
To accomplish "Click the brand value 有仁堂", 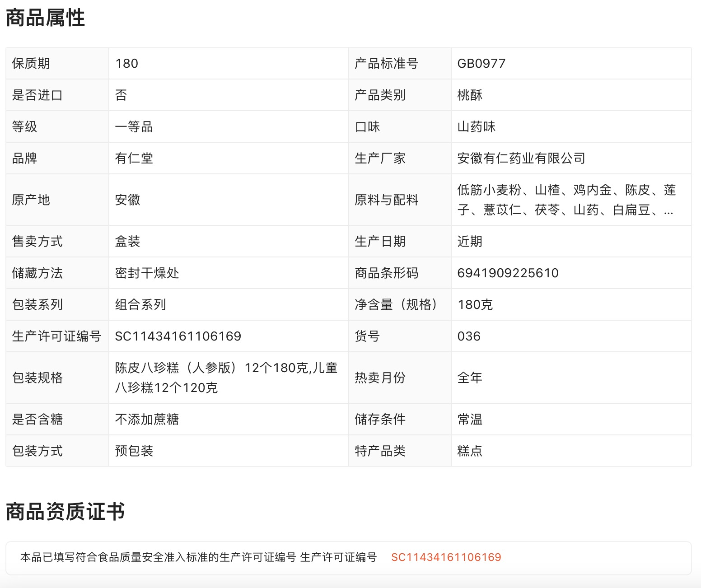I will coord(134,158).
